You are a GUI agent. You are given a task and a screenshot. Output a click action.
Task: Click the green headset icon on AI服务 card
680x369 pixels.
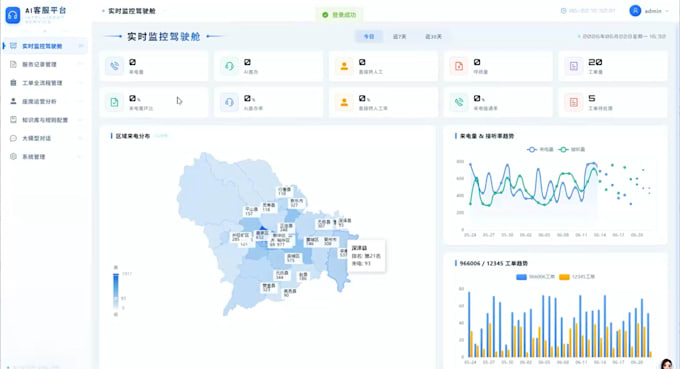(x=229, y=66)
